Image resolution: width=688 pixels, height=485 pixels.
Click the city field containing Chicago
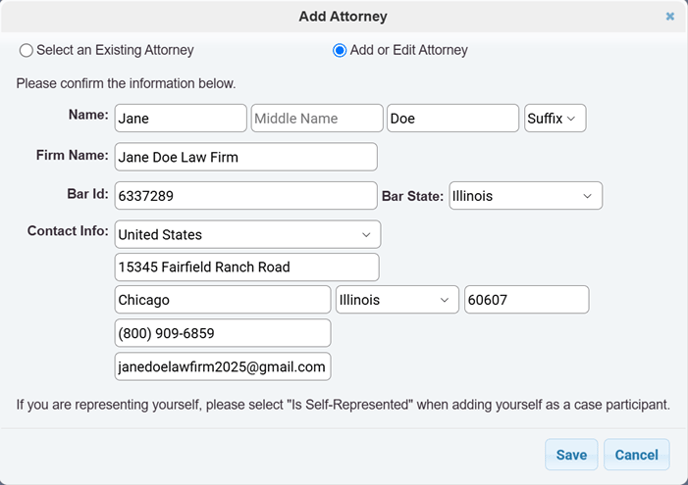[223, 300]
